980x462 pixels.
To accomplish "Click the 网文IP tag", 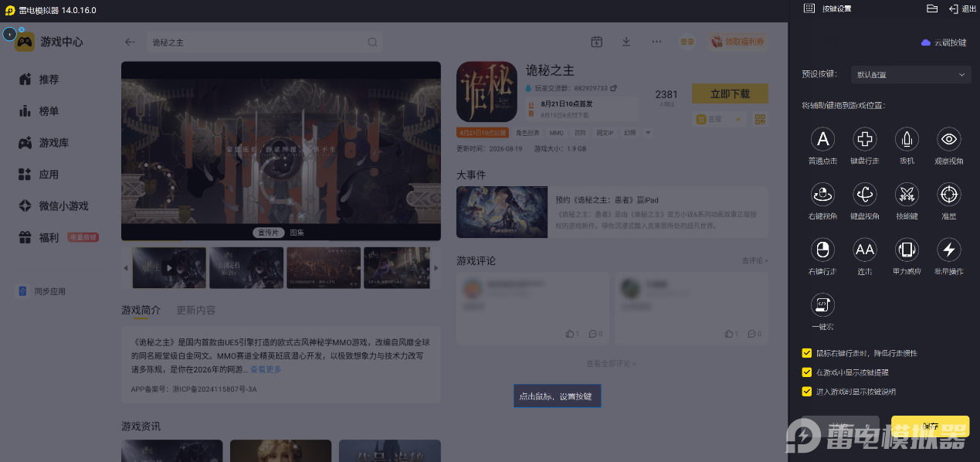I will 605,133.
